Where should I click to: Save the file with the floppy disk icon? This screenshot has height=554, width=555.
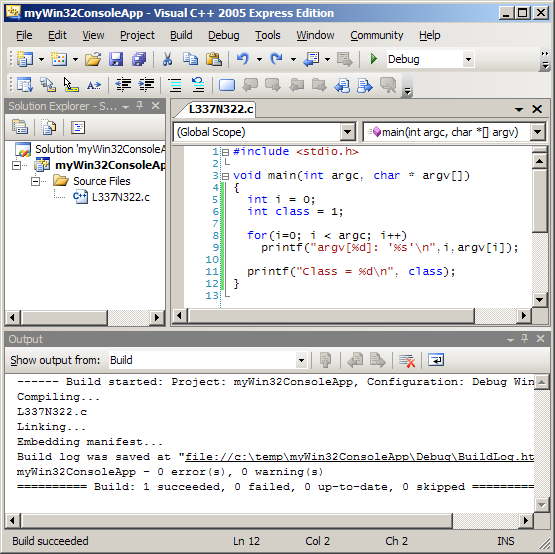(x=116, y=59)
